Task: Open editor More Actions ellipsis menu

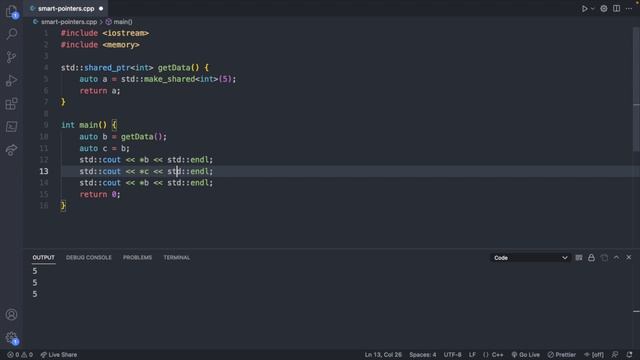Action: [x=629, y=9]
